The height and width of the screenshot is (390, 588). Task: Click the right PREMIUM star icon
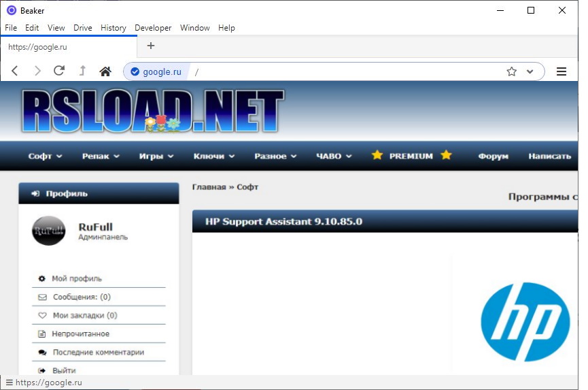tap(446, 155)
